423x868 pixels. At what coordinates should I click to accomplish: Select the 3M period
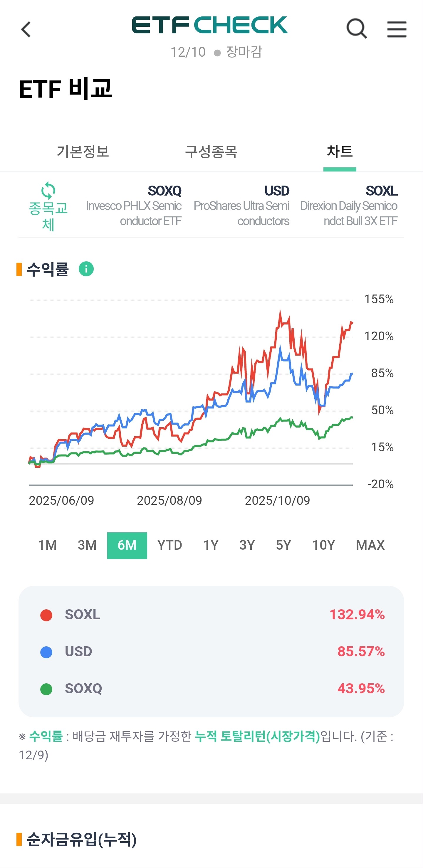point(87,545)
